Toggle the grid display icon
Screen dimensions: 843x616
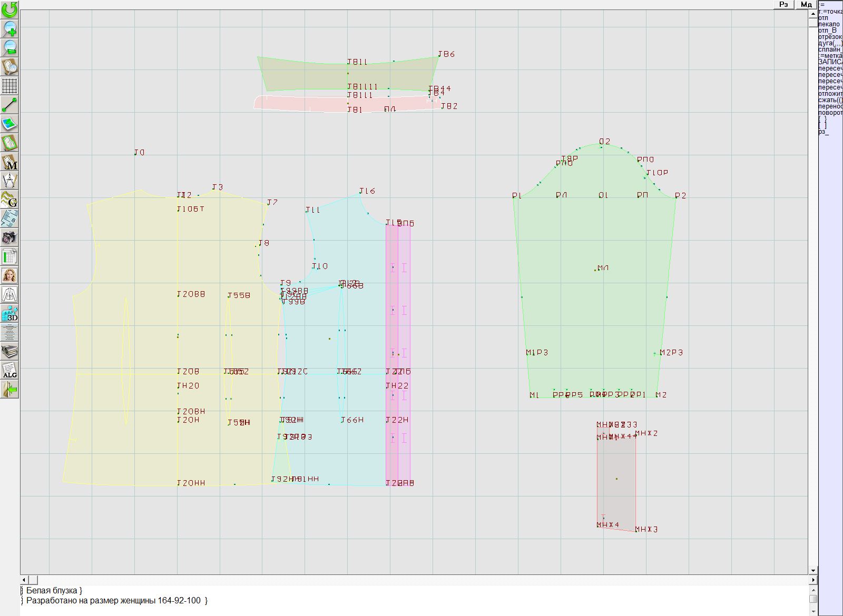(x=9, y=85)
